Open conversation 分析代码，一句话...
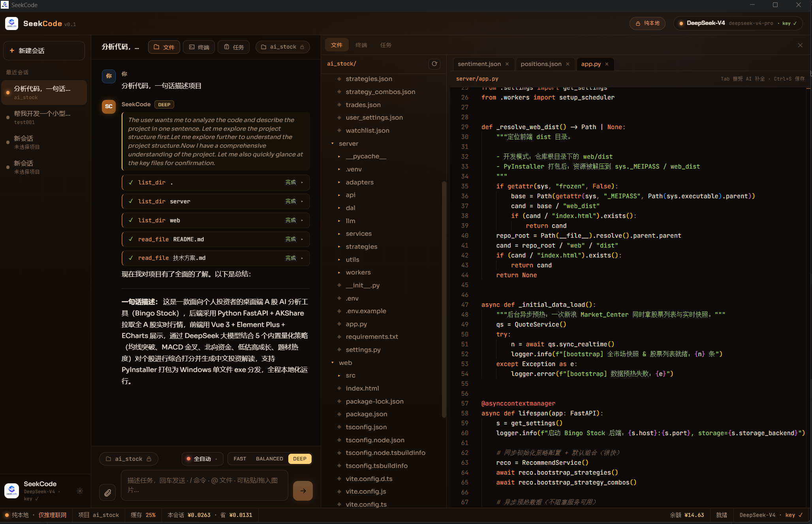This screenshot has height=524, width=812. (44, 92)
